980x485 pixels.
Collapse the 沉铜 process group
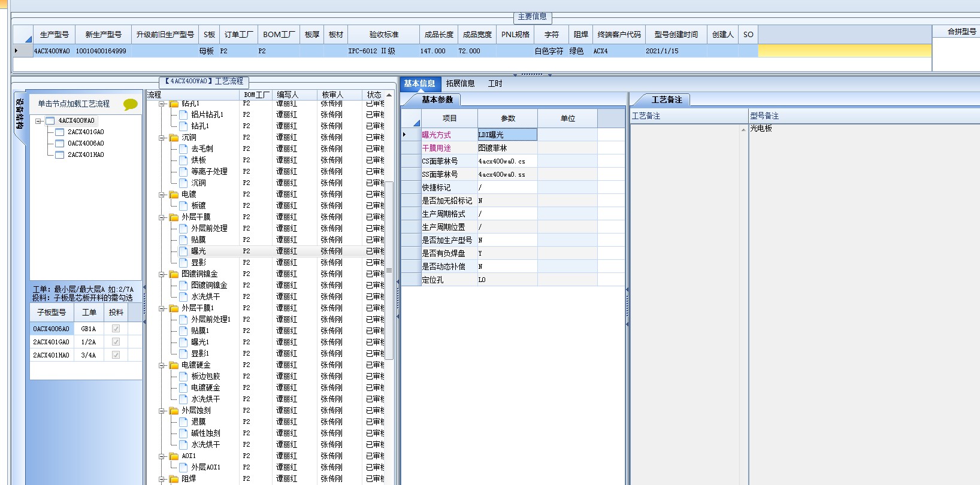coord(162,138)
